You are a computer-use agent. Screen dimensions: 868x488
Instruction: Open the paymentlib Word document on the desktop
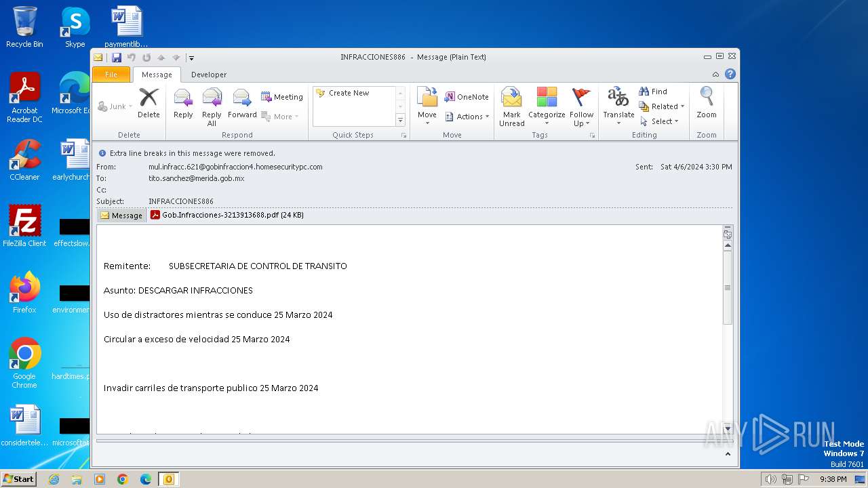point(126,27)
